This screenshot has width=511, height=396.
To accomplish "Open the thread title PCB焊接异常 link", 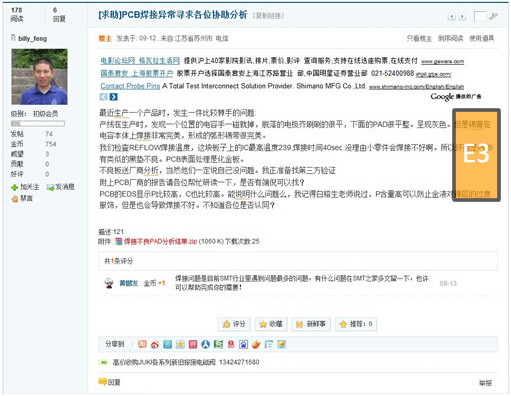I will pos(173,15).
